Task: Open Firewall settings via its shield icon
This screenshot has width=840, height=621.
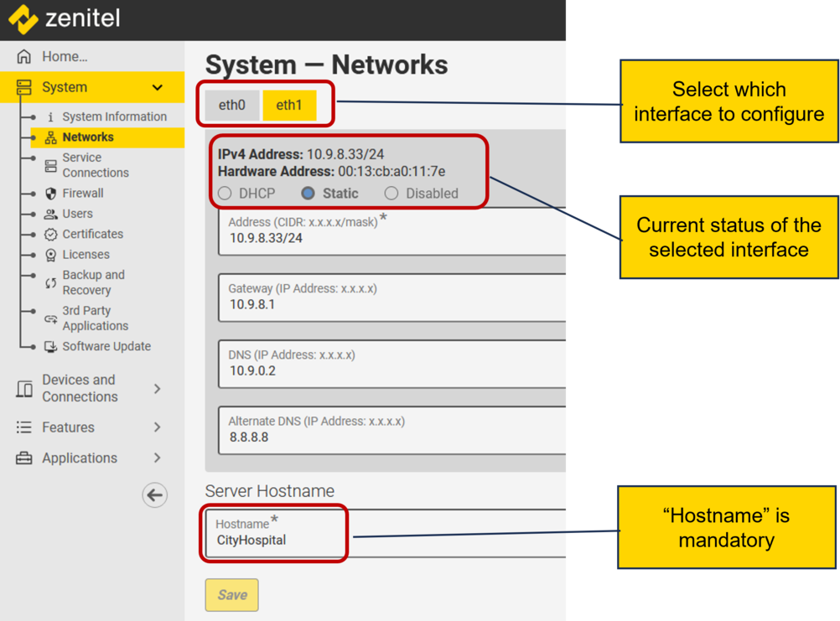Action: [x=52, y=193]
